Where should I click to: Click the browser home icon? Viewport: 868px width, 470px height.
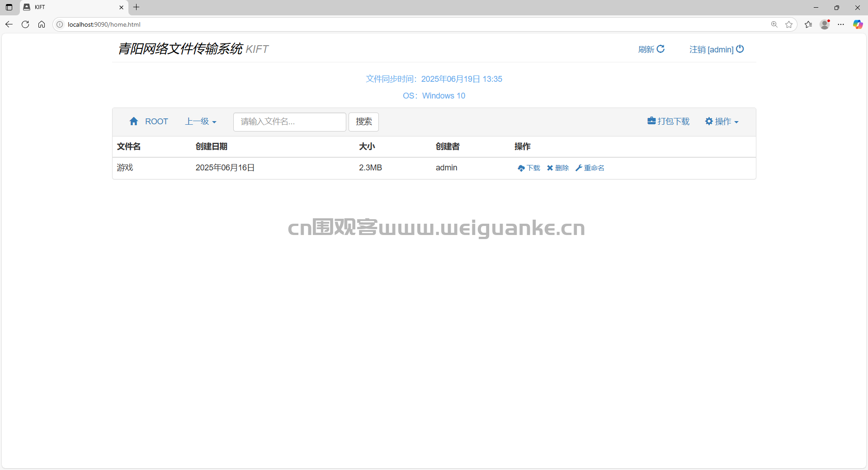point(42,24)
